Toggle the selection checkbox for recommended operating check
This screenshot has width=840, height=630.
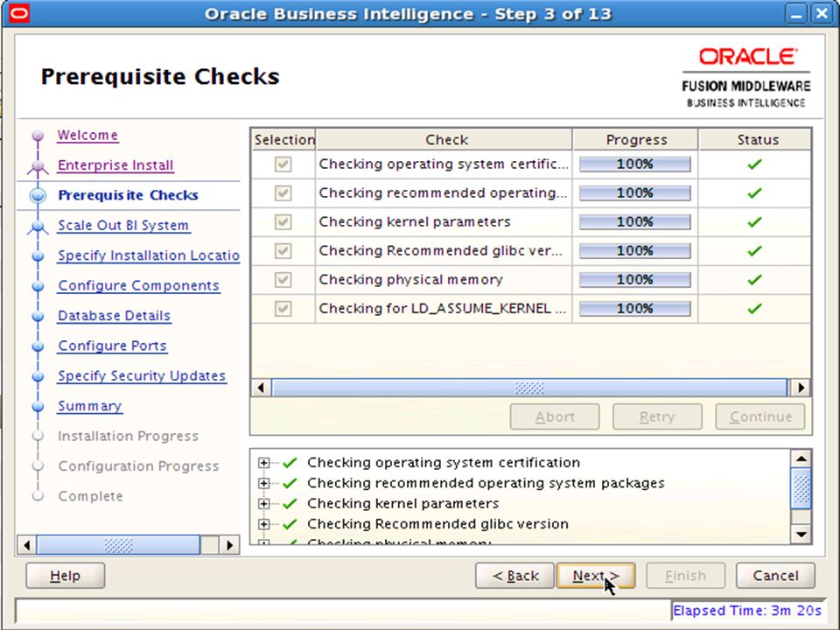[x=283, y=192]
